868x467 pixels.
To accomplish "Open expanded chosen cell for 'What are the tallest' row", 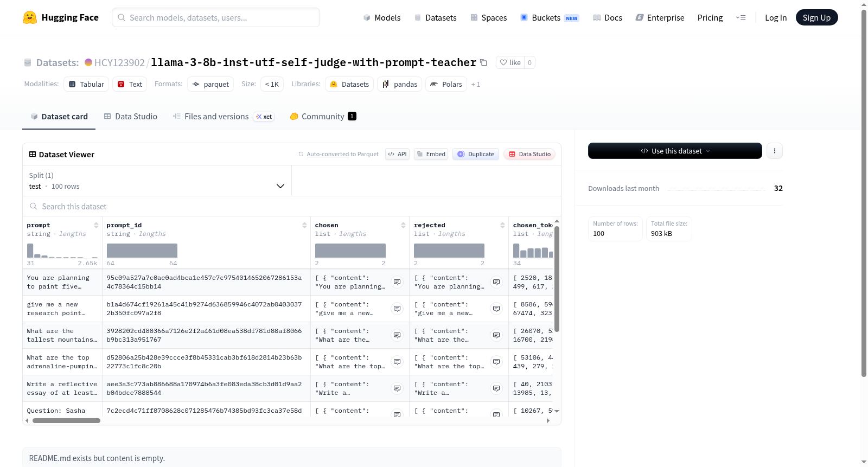I will pos(397,335).
